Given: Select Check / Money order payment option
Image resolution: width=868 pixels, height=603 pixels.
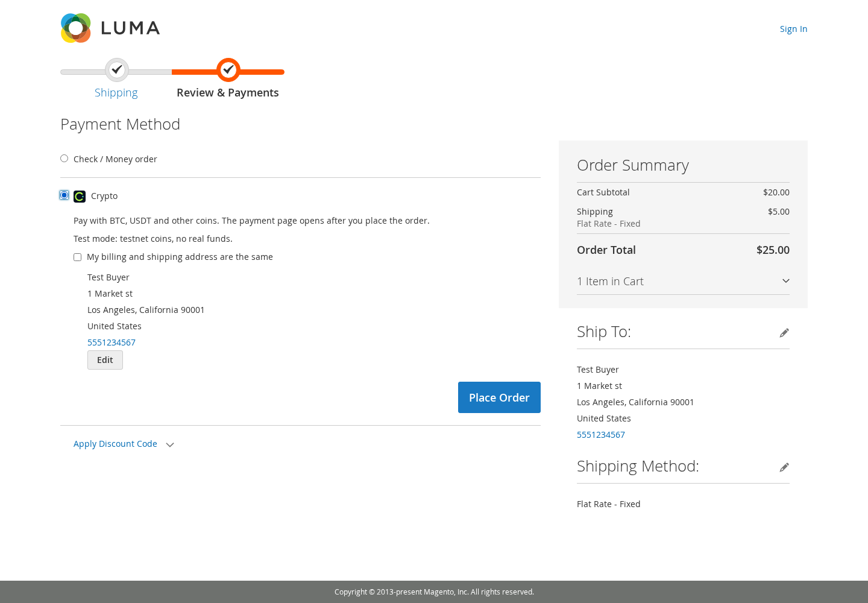Looking at the screenshot, I should tap(64, 159).
